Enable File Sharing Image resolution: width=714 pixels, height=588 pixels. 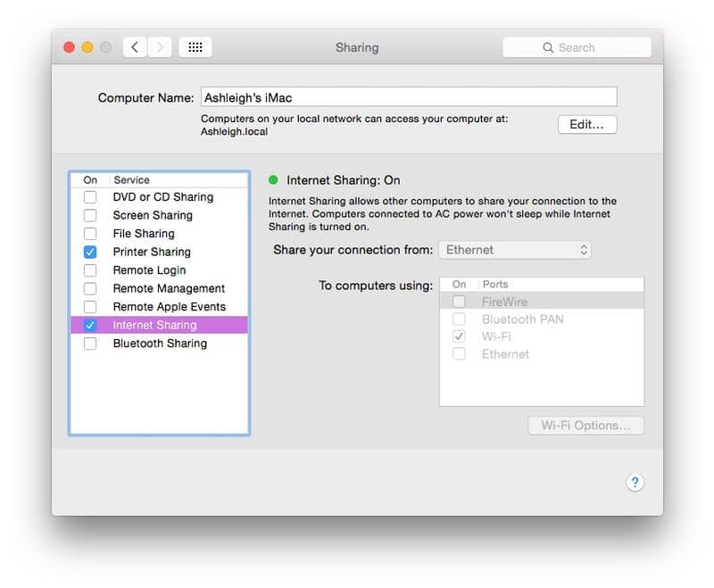[89, 233]
